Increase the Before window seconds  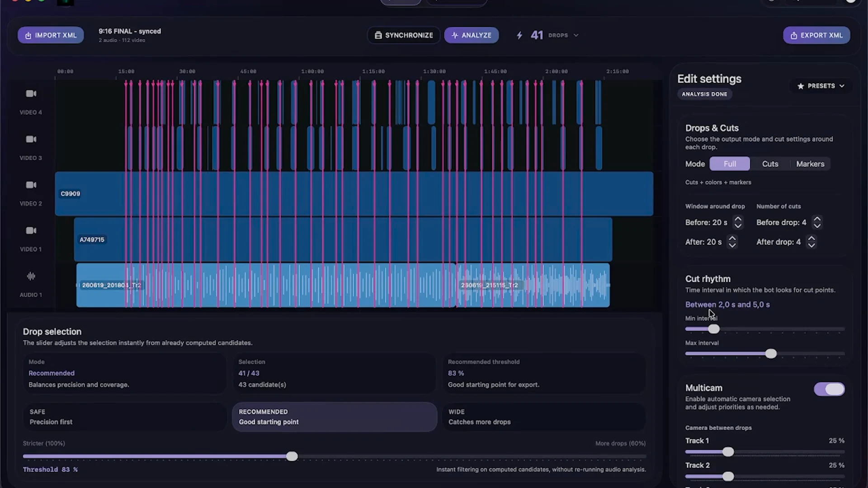[x=738, y=219]
